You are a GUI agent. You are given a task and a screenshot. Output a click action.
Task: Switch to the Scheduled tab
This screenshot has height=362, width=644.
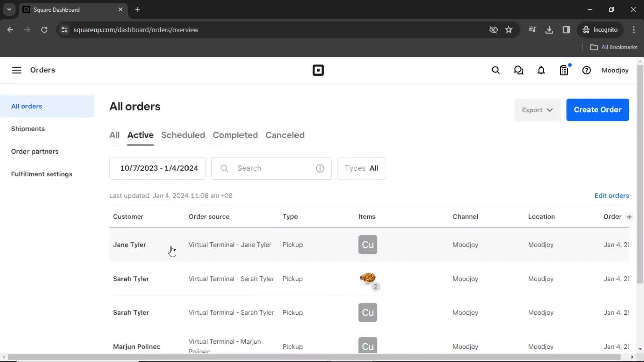pyautogui.click(x=183, y=135)
